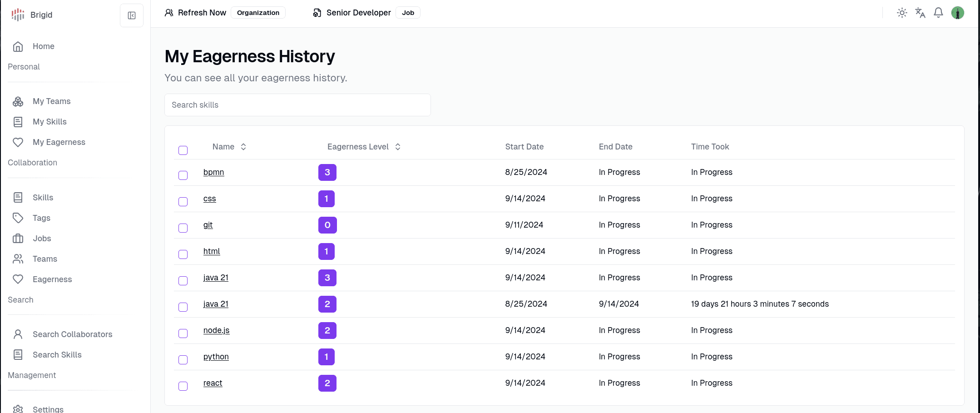
Task: Go to Search Collaborators
Action: 72,334
